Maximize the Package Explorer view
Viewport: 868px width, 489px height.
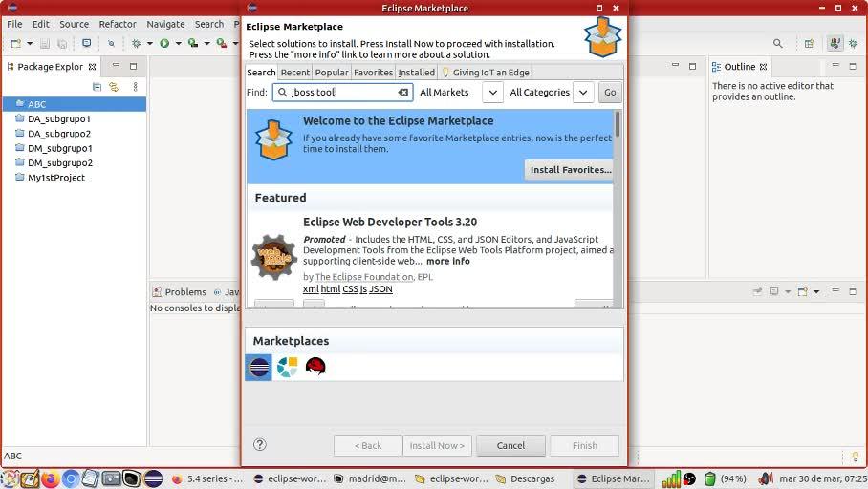(x=134, y=66)
